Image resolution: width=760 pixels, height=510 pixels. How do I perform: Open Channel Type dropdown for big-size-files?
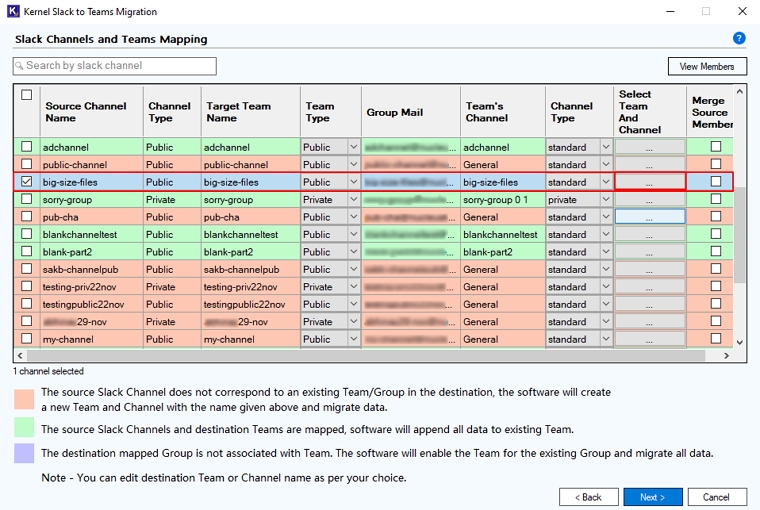tap(606, 182)
